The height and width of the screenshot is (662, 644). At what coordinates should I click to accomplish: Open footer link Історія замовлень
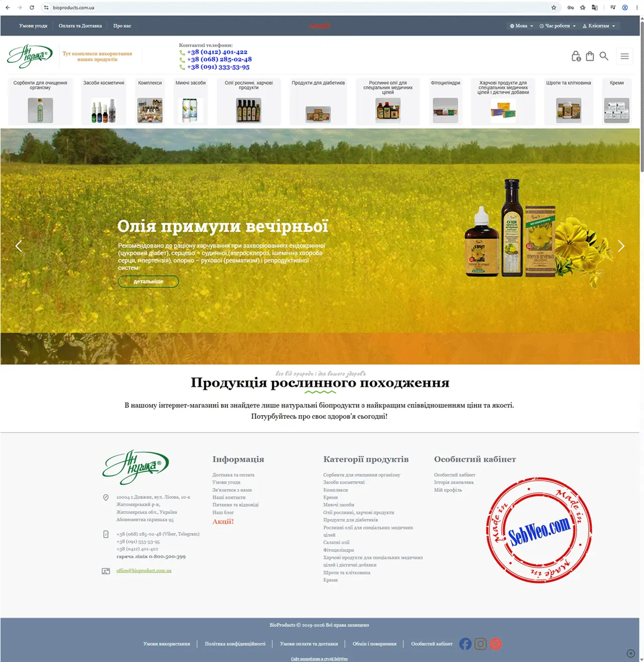(x=454, y=482)
